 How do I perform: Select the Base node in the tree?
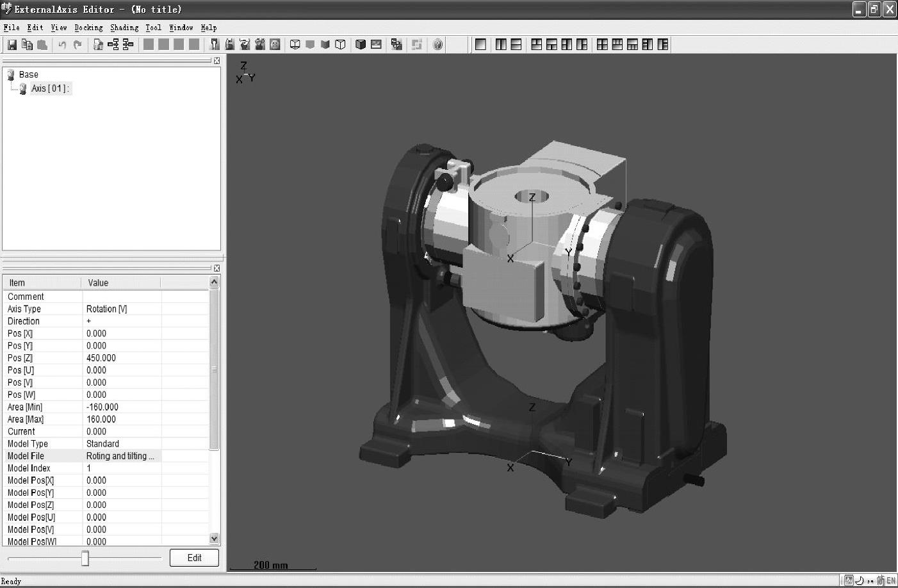tap(28, 74)
